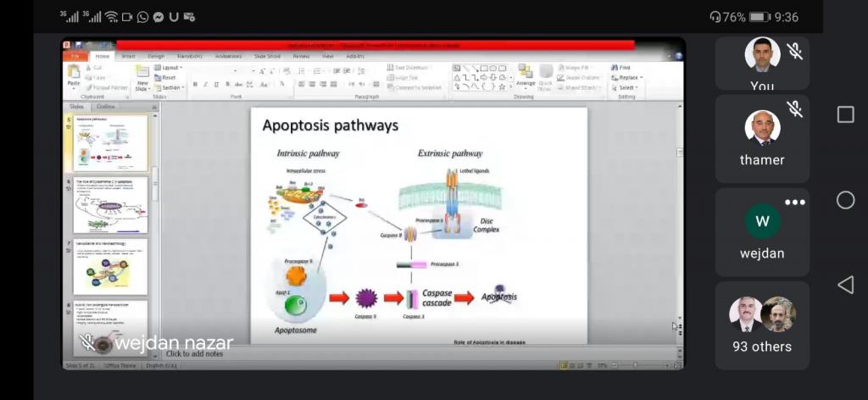Click the Reset slide icon
Viewport: 868px width, 400px height.
[x=169, y=77]
